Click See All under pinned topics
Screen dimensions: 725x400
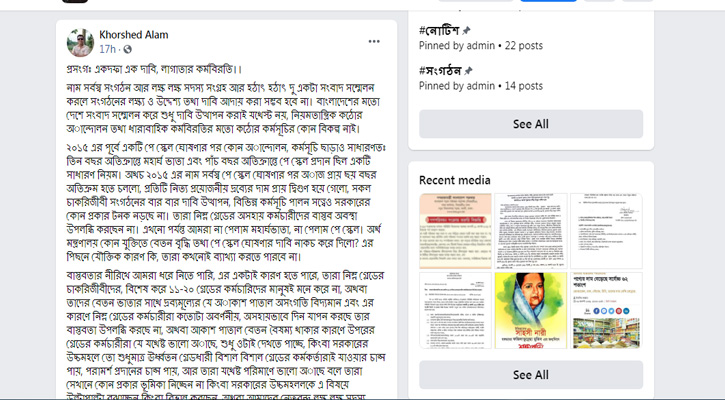tap(531, 124)
